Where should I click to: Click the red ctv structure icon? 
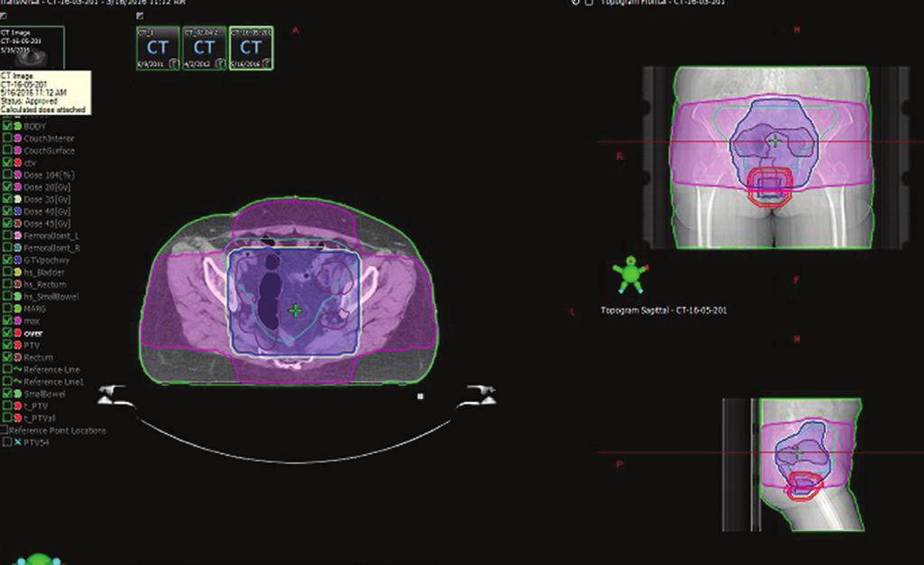[18, 162]
